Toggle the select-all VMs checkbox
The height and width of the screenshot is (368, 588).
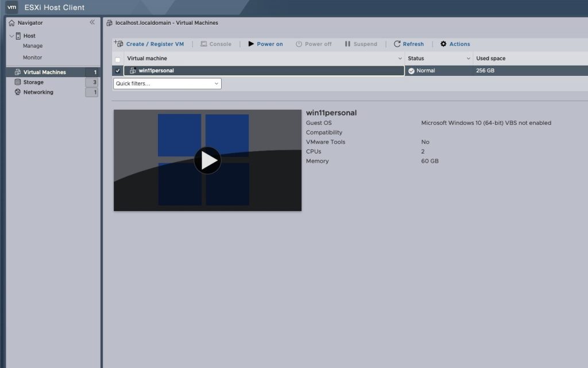point(118,60)
